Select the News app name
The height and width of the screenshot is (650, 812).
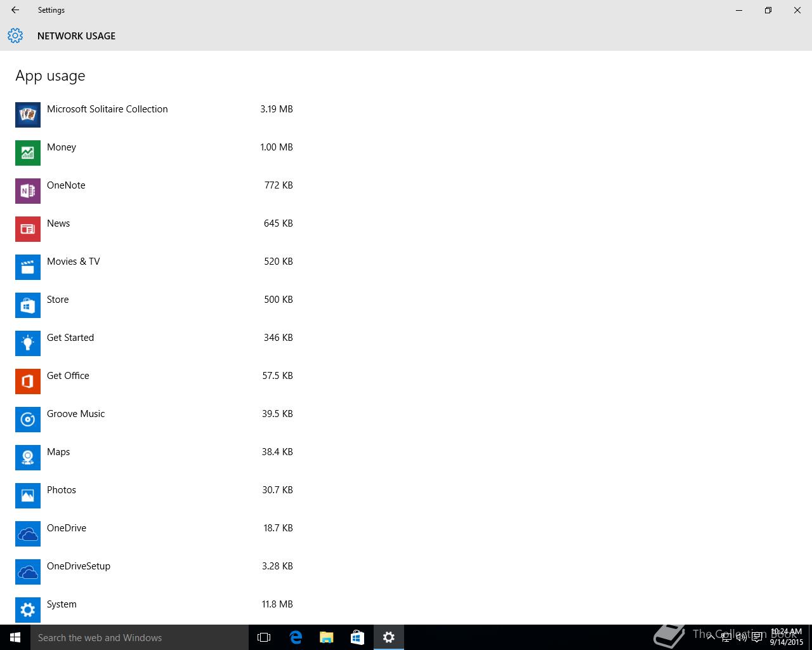click(x=58, y=223)
